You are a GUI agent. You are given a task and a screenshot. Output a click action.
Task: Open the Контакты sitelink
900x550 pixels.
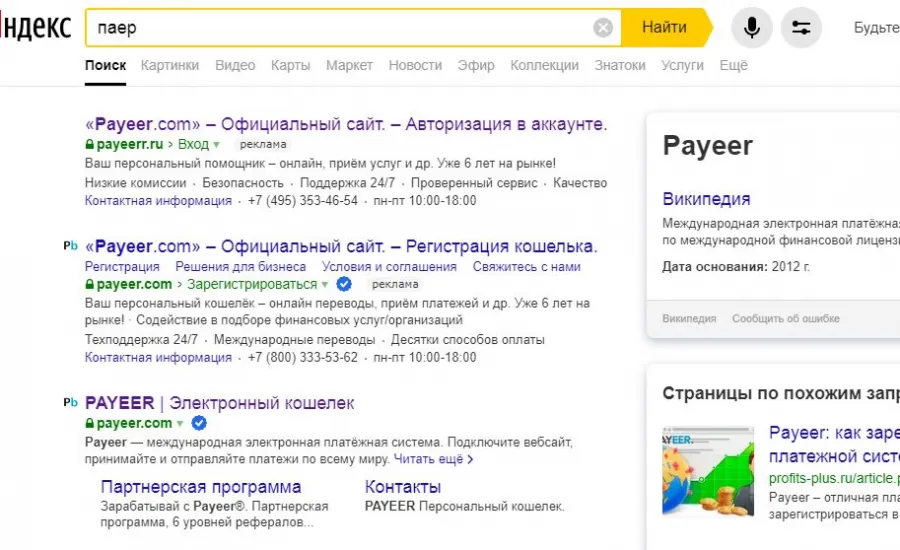(x=403, y=487)
